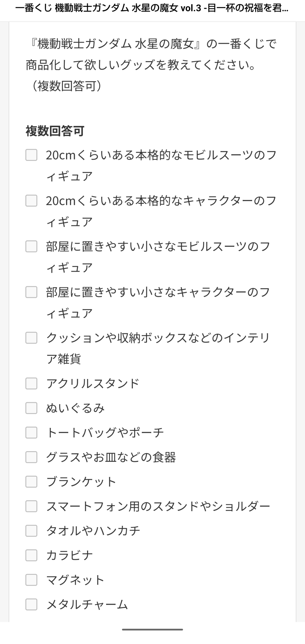Tick the cushion and storage box interior goods checkbox
The image size is (305, 644).
click(x=31, y=338)
